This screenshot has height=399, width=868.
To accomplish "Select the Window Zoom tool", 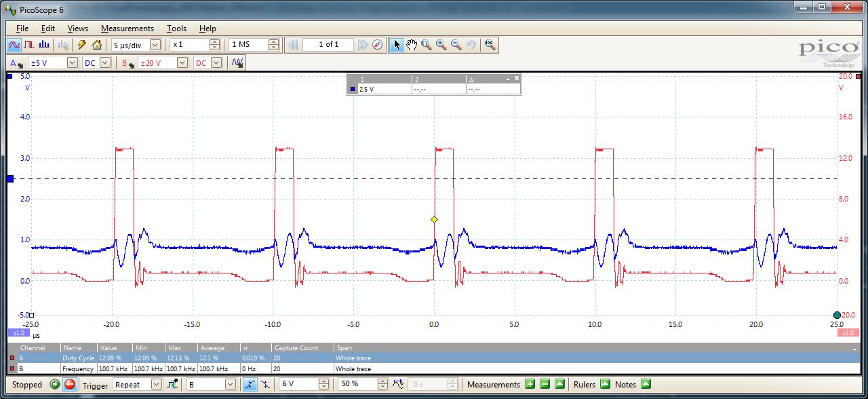I will (x=427, y=45).
